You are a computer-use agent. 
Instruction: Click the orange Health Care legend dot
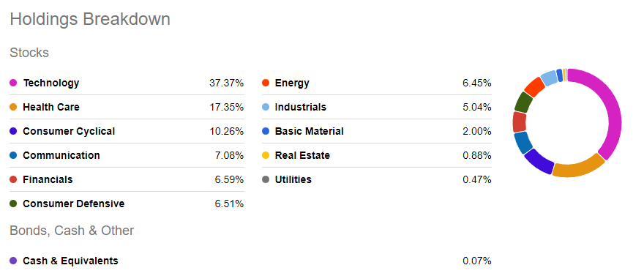[13, 107]
